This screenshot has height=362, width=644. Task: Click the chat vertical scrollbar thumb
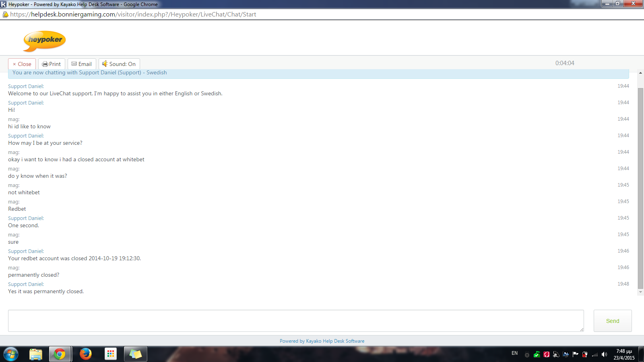(x=640, y=188)
